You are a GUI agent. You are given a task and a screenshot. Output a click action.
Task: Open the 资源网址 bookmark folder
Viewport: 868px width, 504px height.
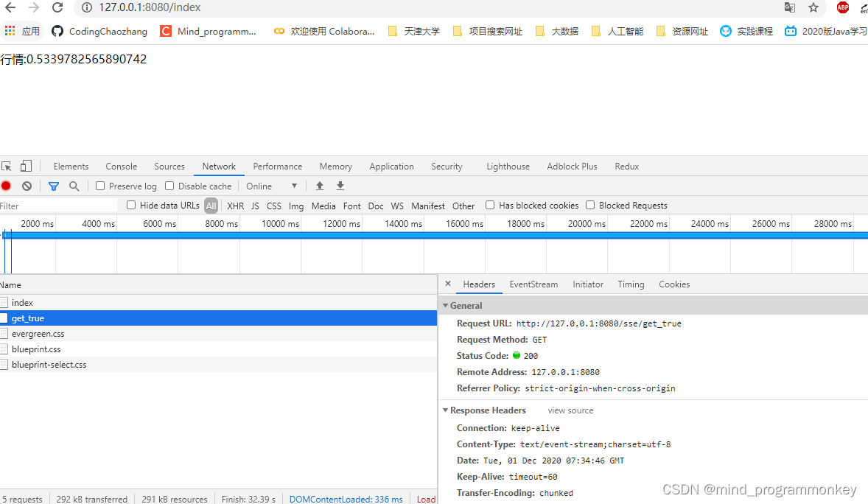[682, 32]
